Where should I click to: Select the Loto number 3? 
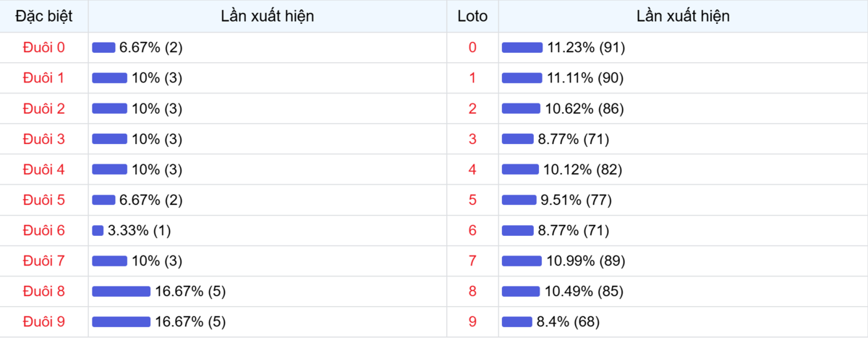472,139
